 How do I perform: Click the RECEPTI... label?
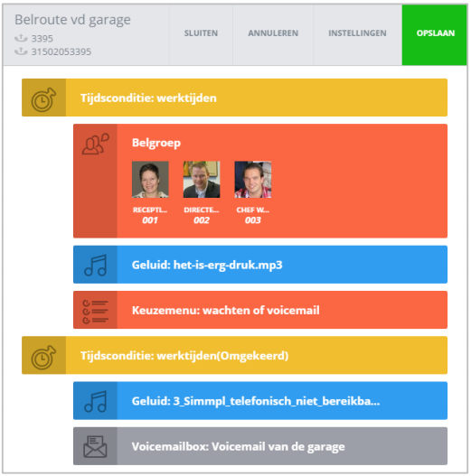[150, 210]
